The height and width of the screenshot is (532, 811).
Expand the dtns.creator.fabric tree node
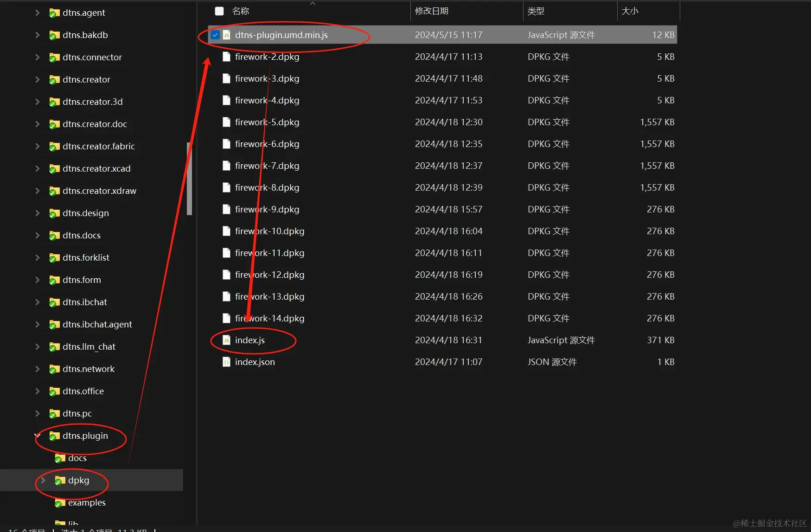point(38,147)
